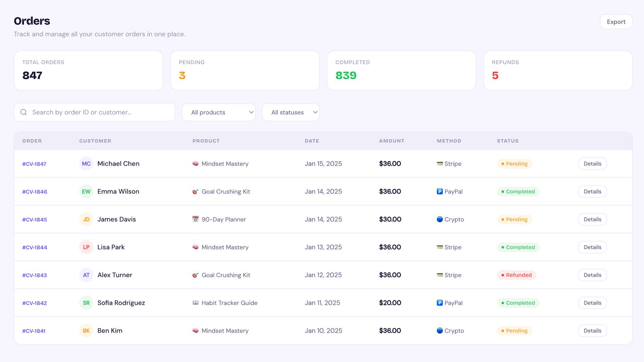This screenshot has width=644, height=362.
Task: Click brain icon in order #CV-1847 row
Action: click(x=196, y=164)
